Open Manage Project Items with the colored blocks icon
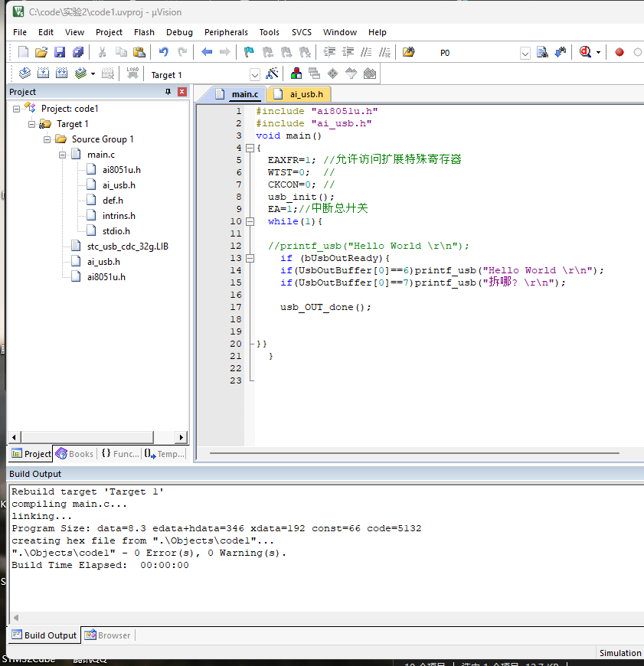The height and width of the screenshot is (666, 644). coord(296,73)
